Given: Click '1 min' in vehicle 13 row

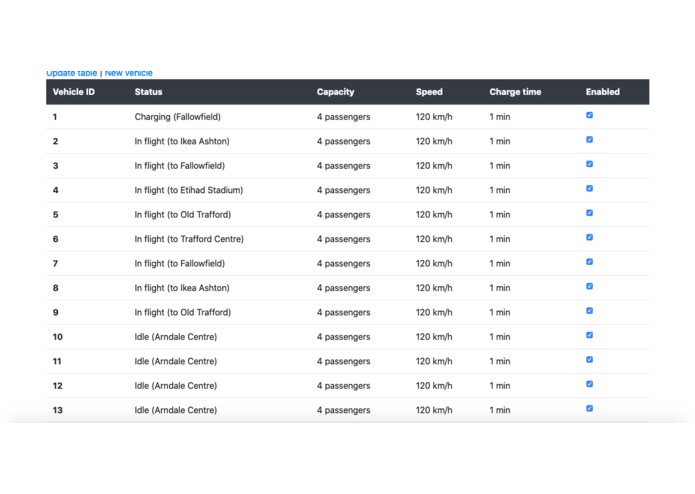Looking at the screenshot, I should (500, 410).
